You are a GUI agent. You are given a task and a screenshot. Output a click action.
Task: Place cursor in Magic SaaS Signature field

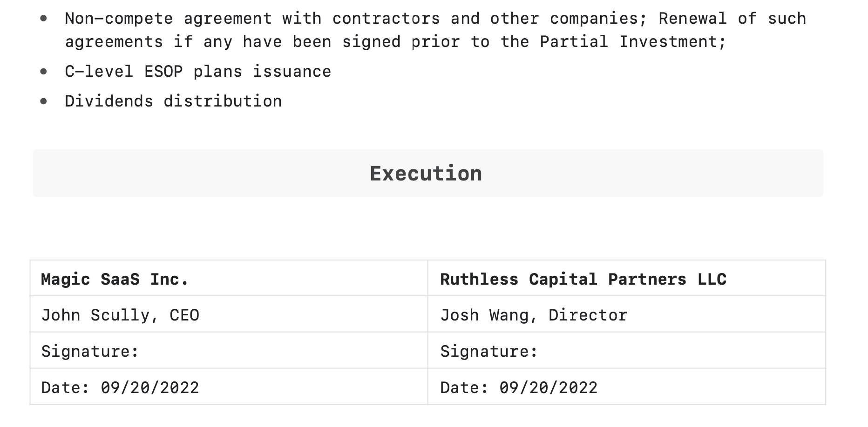(229, 351)
